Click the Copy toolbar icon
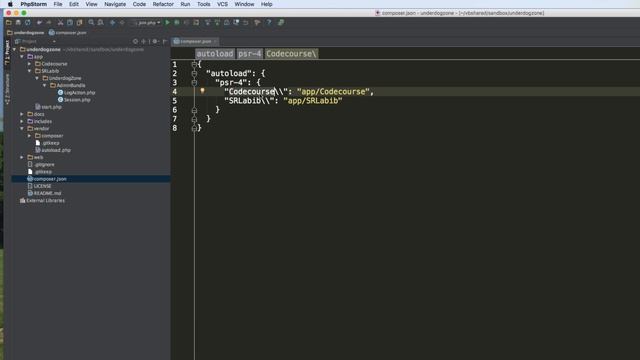Screen dimensions: 640x360 70,22
